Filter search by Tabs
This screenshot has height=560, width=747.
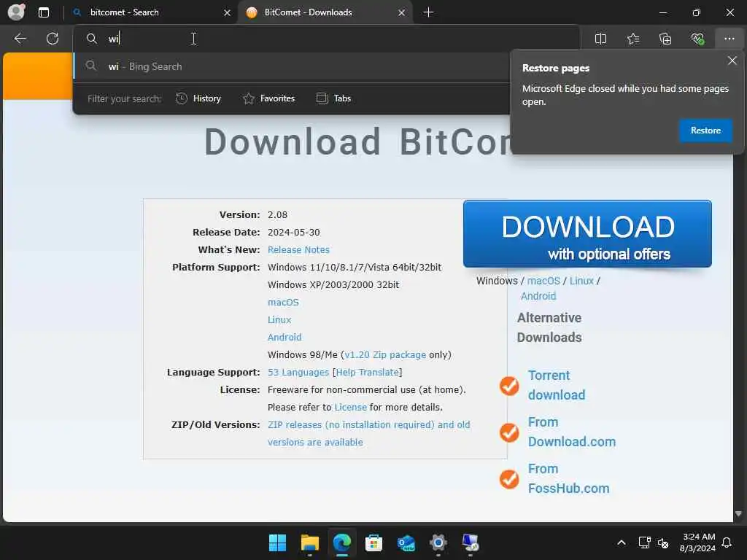coord(334,98)
